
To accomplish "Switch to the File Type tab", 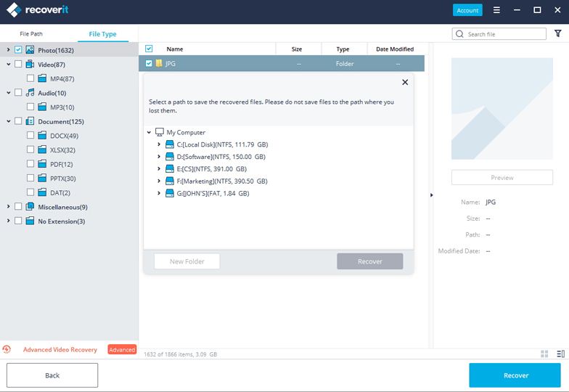I will 103,33.
